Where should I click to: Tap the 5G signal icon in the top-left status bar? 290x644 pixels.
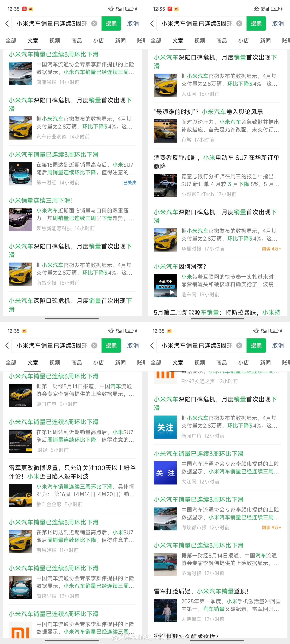pos(120,9)
